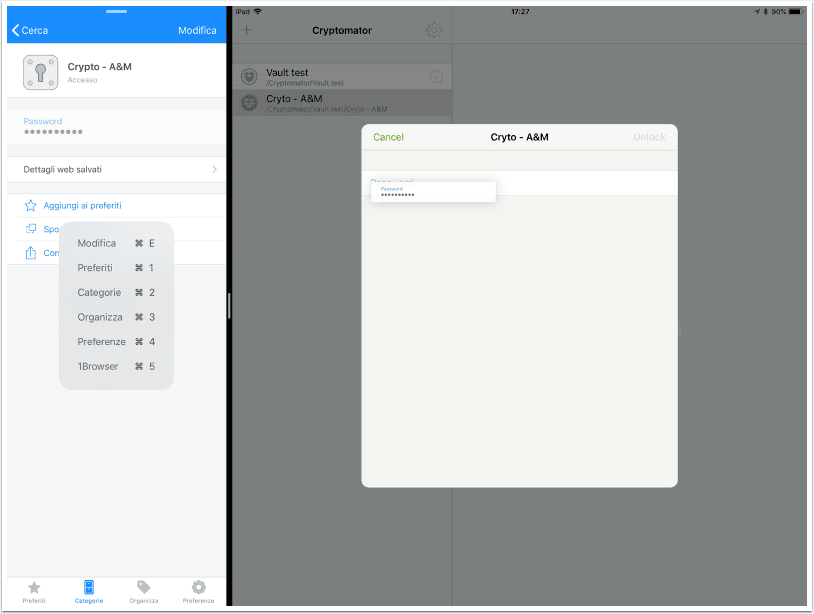814x614 pixels.
Task: Tap the Vault test Dropbox icon
Action: (250, 77)
